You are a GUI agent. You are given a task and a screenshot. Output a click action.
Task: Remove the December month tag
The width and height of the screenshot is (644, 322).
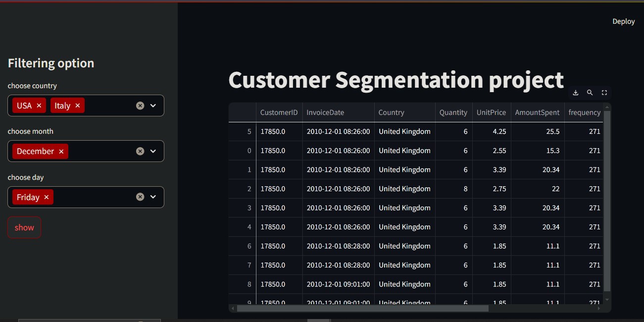61,152
